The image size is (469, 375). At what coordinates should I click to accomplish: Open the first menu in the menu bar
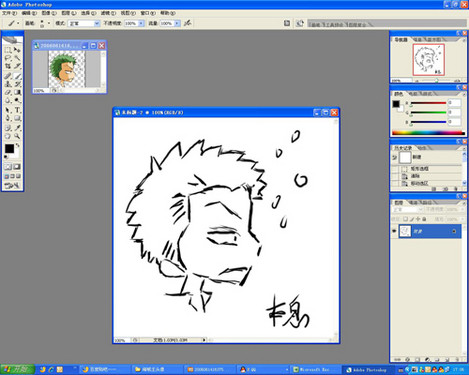[9, 13]
